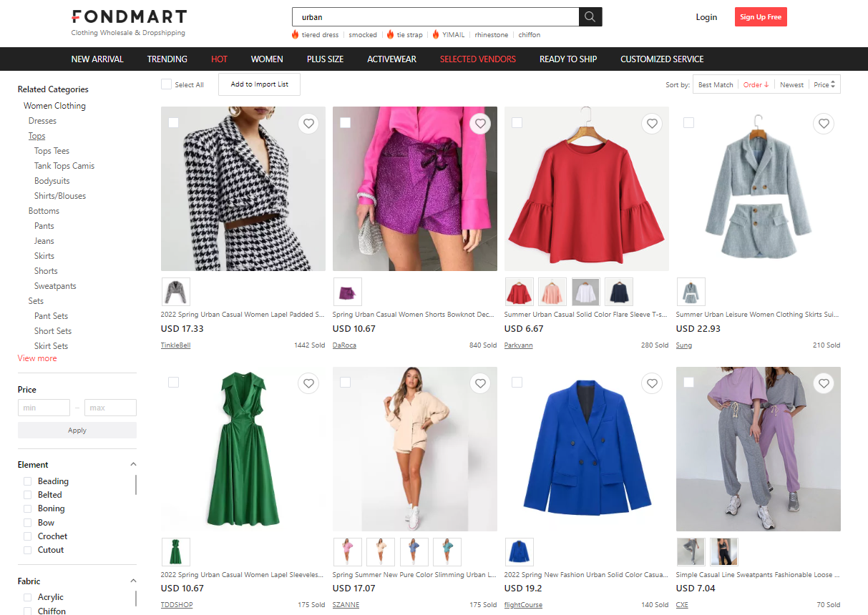Favorite the houndstooth blazer with heart icon
868x615 pixels.
point(308,124)
